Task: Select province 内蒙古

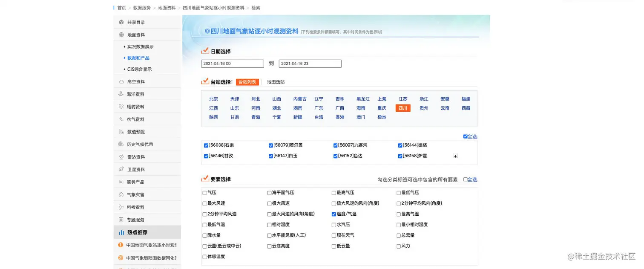Action: pos(300,99)
